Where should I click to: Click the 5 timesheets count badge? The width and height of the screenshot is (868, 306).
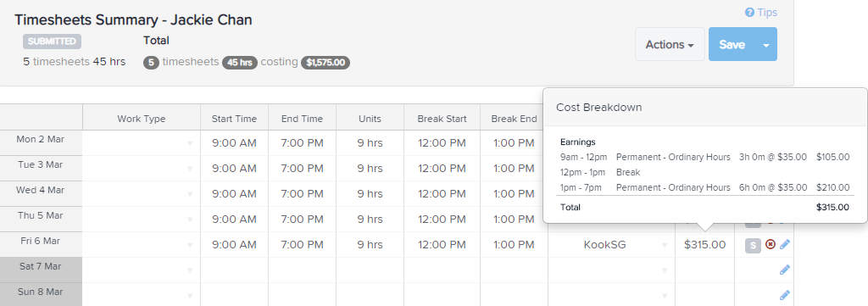[x=151, y=63]
